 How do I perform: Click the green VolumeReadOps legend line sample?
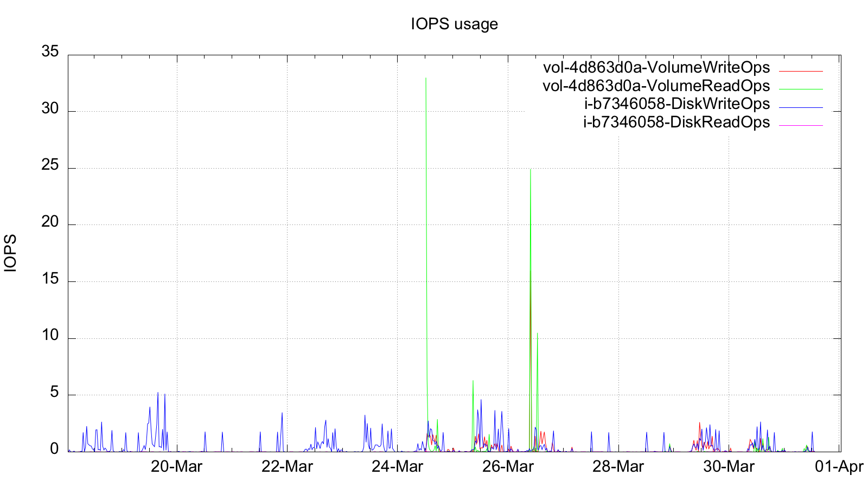801,89
